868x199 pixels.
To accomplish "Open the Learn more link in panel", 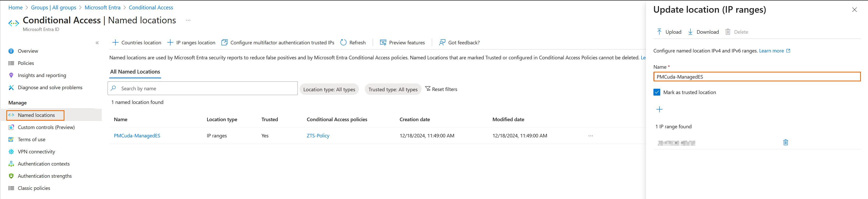I will point(774,51).
